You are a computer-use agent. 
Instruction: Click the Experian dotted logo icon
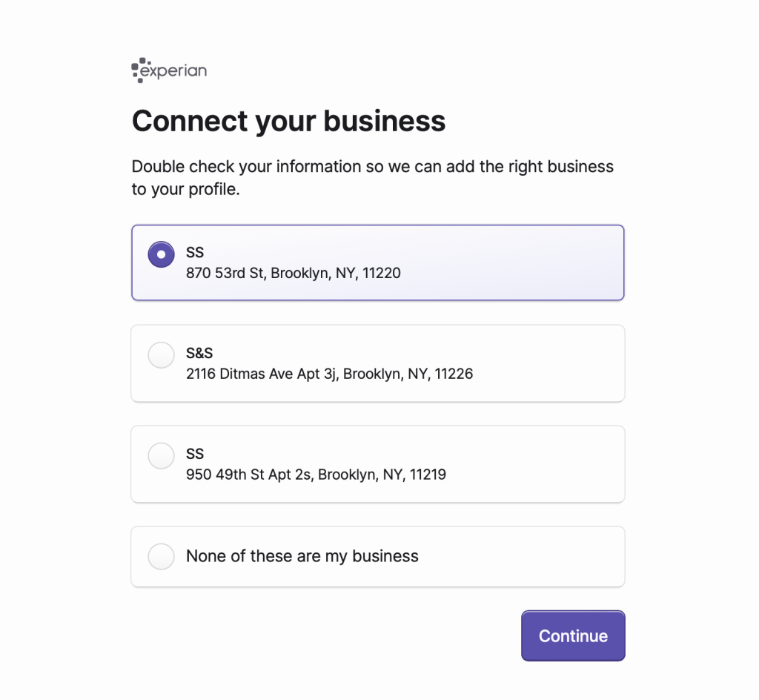point(138,70)
